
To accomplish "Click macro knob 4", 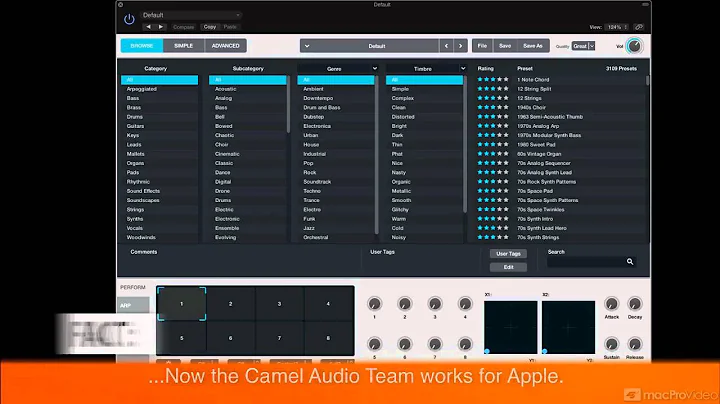I will tap(465, 304).
